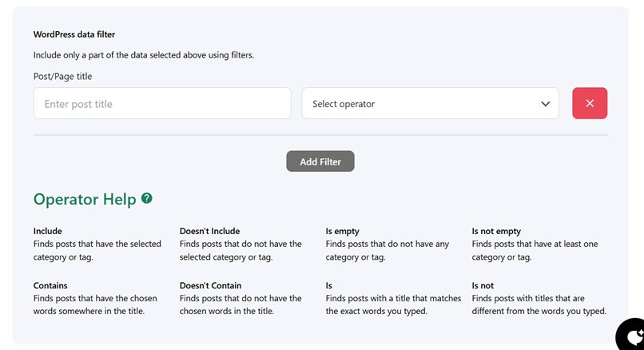644x350 pixels.
Task: Click the 'matches the exact words' description
Action: tap(392, 304)
